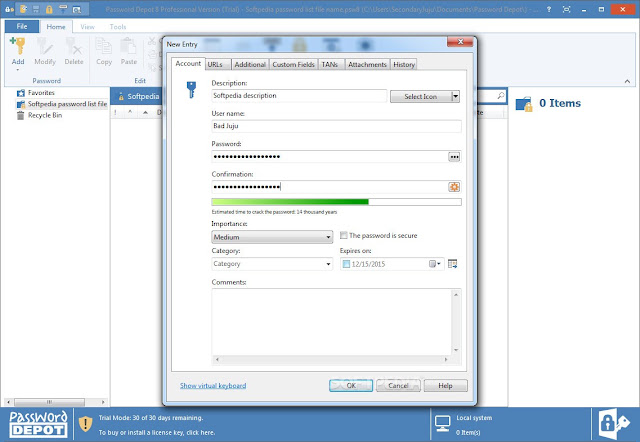The image size is (640, 442).
Task: Select the 'Favorites' tree item
Action: coord(36,93)
